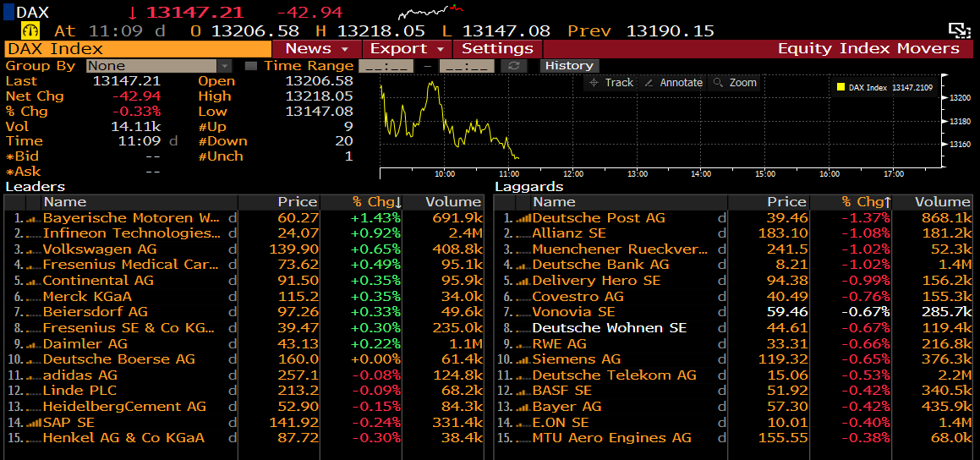Screen dimensions: 980x460
Task: Click the Leaders Volume column header
Action: coord(444,202)
